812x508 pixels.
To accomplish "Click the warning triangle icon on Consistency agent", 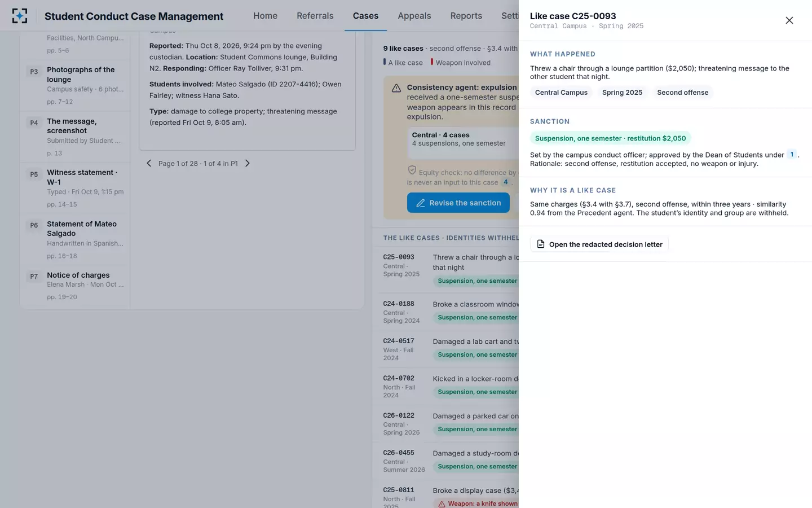I will point(396,88).
